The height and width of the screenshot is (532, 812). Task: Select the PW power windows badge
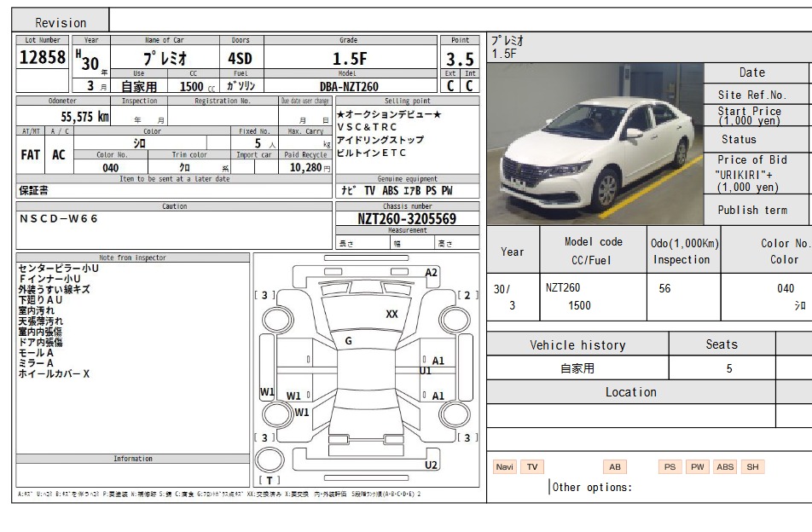tap(698, 467)
